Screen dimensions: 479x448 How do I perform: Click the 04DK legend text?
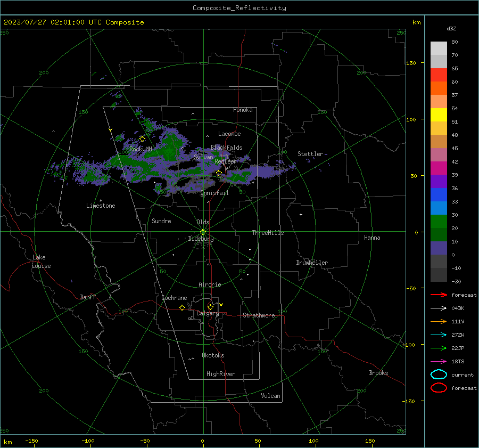[x=458, y=308]
